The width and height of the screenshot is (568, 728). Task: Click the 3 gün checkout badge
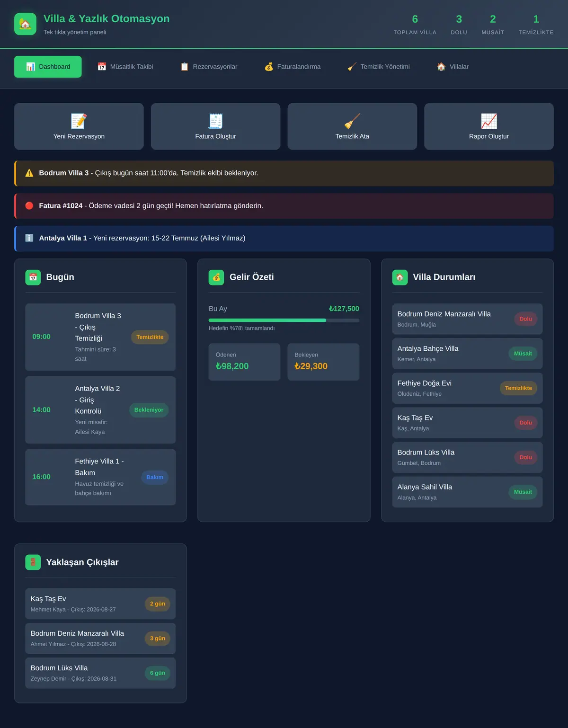(158, 638)
